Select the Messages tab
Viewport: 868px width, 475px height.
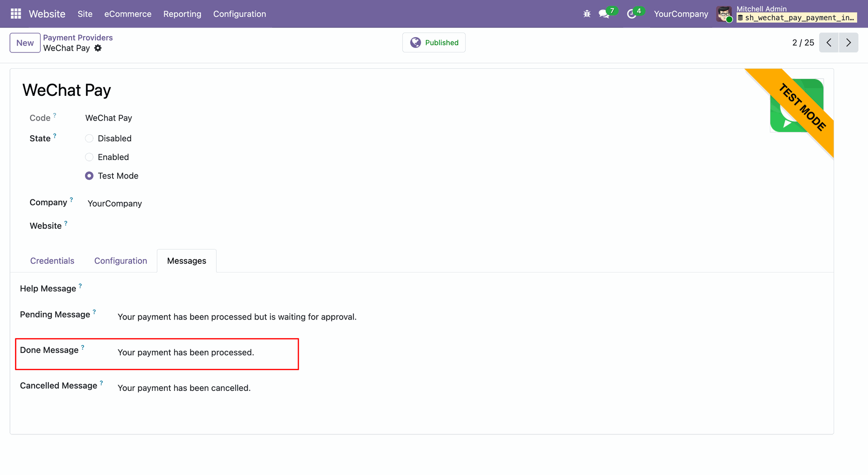187,261
